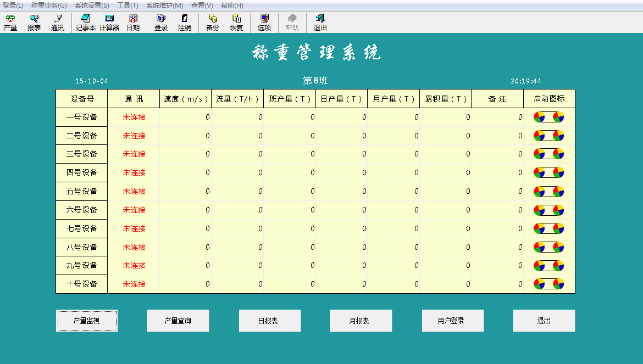Open the 登录(L) menu

click(x=13, y=5)
